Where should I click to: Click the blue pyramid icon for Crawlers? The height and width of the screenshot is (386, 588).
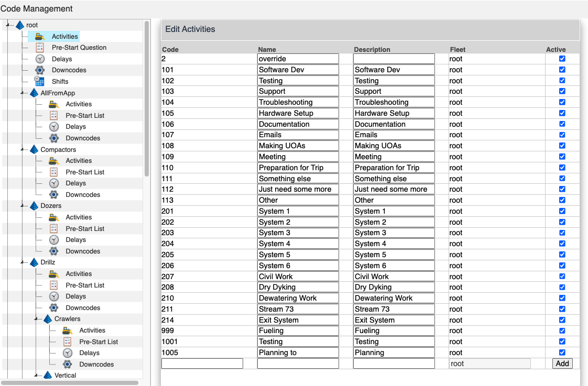click(48, 318)
